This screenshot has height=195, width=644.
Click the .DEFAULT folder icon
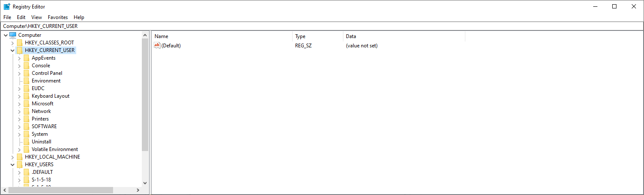pyautogui.click(x=26, y=172)
